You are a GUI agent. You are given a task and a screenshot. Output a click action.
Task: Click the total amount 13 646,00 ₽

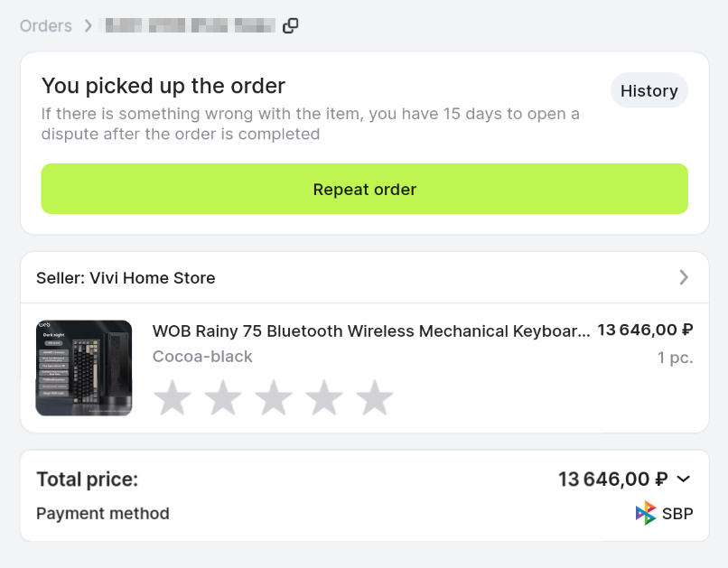point(612,480)
